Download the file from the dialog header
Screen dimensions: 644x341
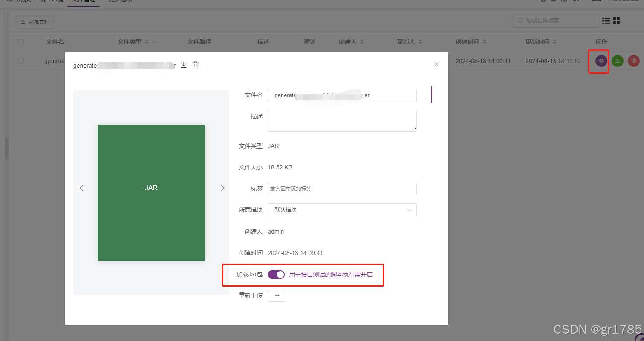coord(184,65)
